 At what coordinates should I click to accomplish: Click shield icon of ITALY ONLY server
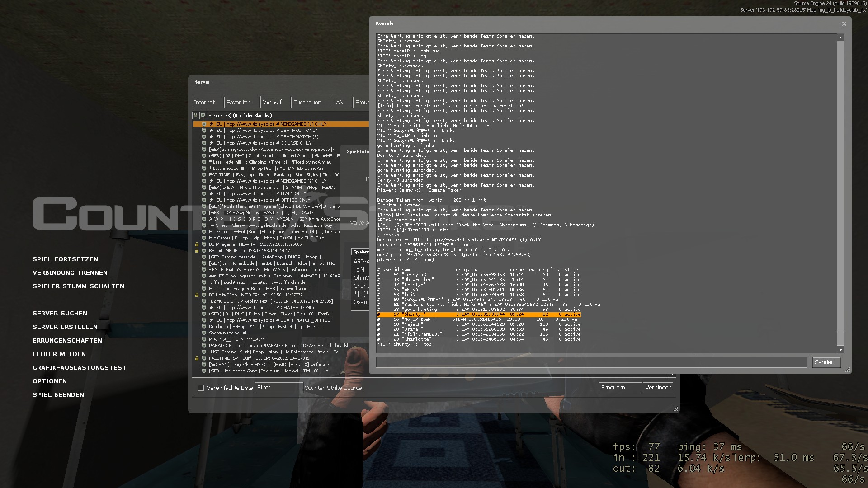204,193
